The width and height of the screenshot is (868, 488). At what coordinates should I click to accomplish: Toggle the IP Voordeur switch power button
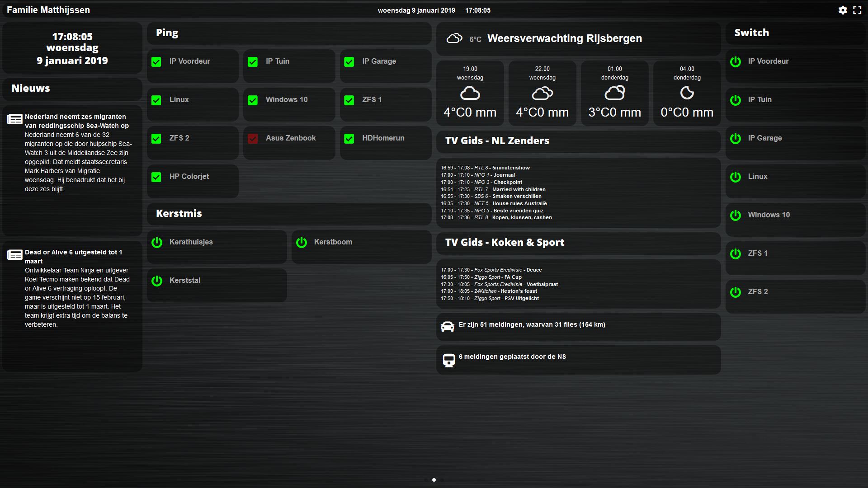coord(736,62)
